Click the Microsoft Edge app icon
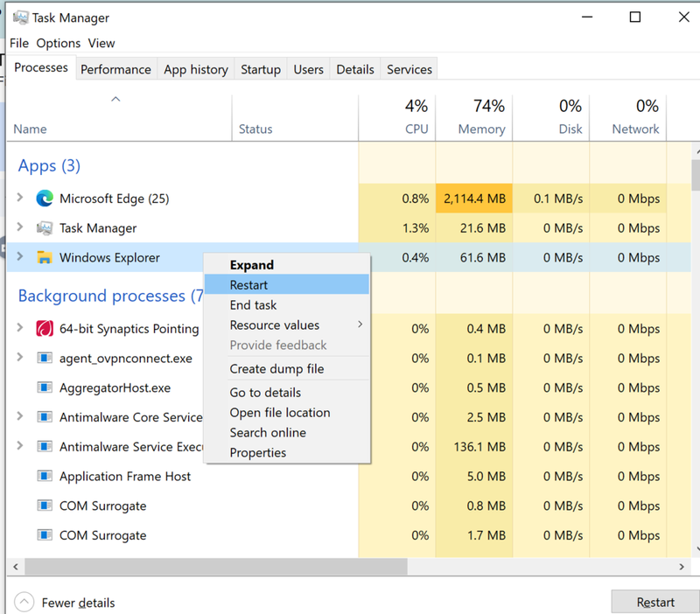 tap(45, 199)
